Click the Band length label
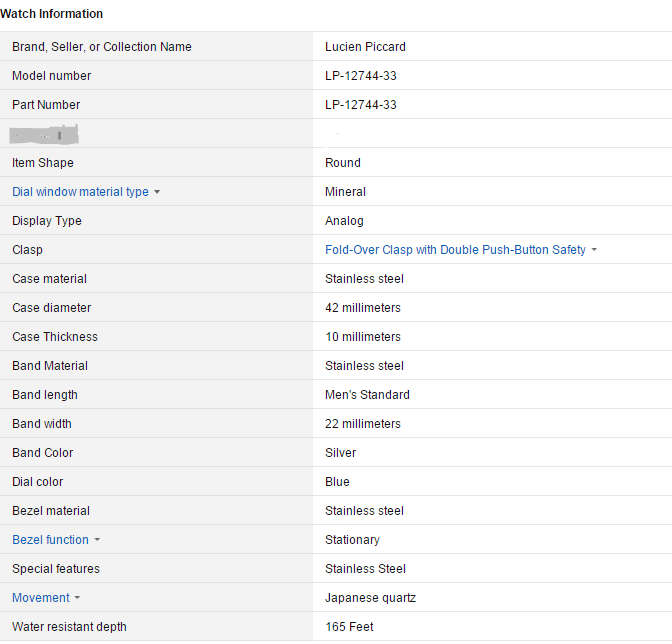Screen dimensions: 672x644 (45, 395)
